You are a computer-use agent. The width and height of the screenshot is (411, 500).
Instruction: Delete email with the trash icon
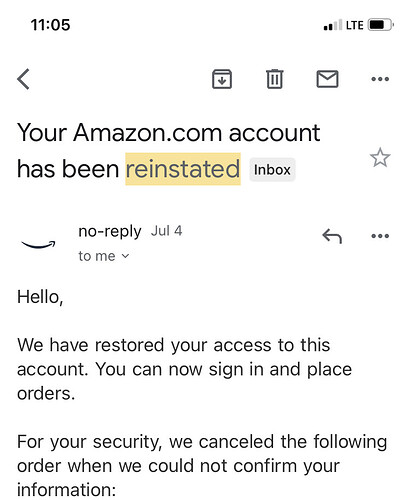click(x=275, y=79)
